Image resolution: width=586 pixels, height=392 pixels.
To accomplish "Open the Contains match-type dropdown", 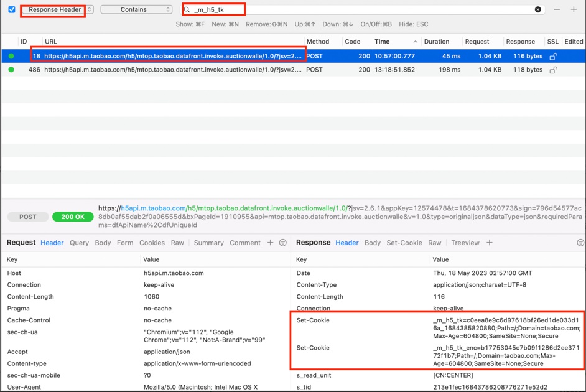I will tap(136, 9).
